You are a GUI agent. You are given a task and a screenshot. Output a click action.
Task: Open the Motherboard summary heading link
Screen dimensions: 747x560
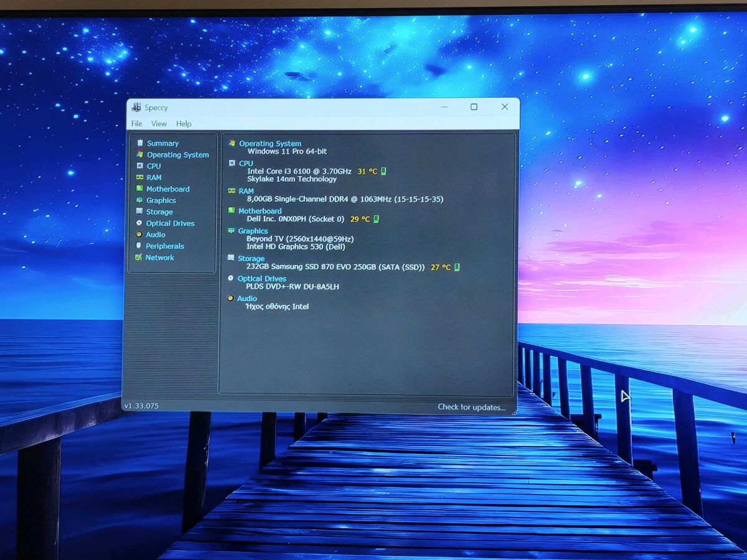pos(260,211)
